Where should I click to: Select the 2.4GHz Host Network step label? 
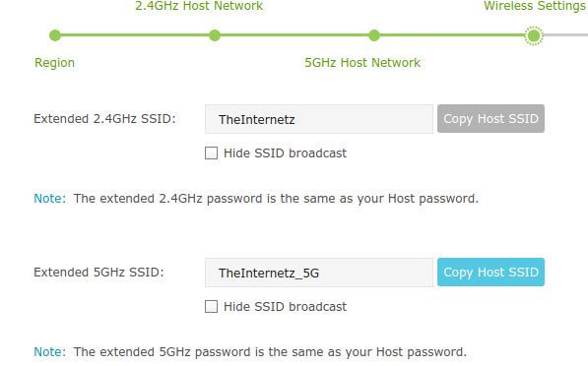(x=199, y=6)
